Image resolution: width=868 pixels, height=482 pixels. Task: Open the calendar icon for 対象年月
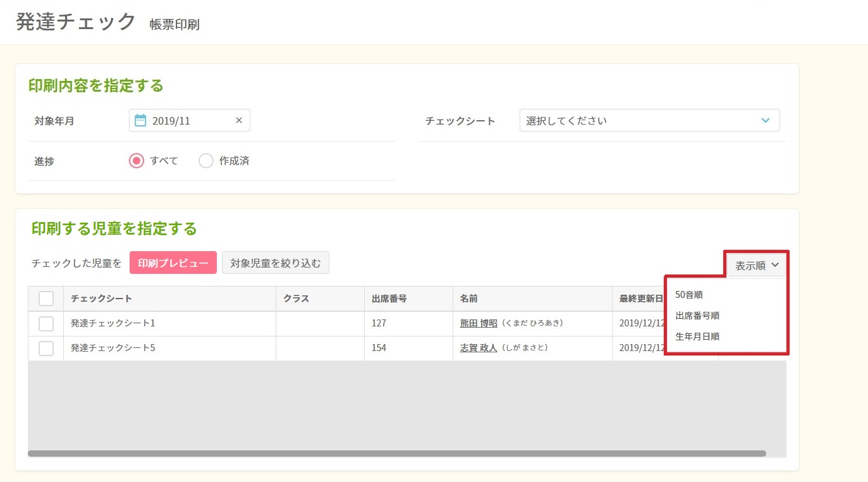pyautogui.click(x=140, y=120)
